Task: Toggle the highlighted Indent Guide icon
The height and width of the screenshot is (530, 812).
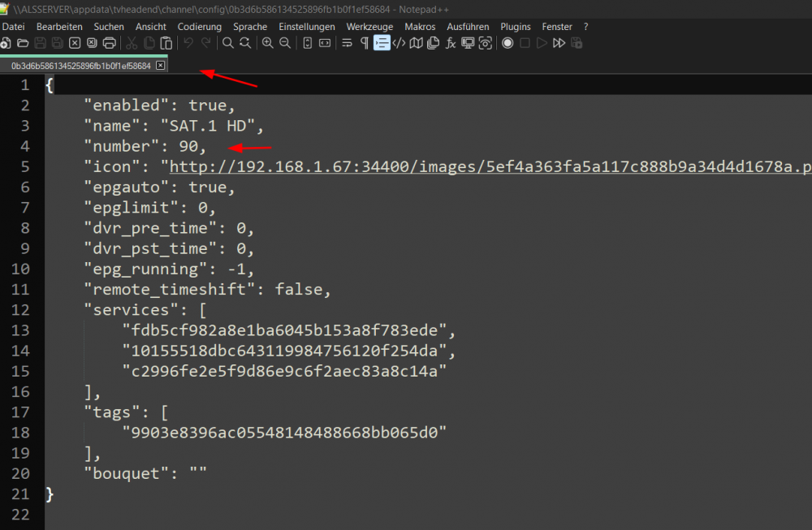Action: [382, 43]
